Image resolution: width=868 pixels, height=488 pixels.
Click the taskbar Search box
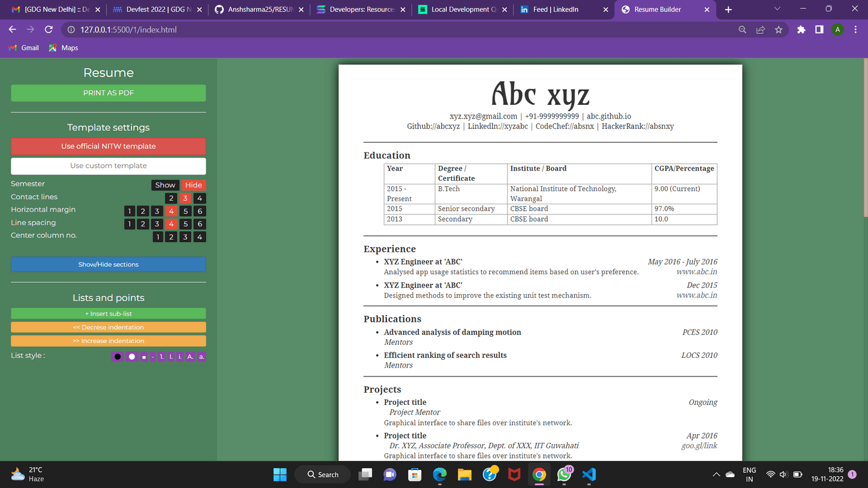322,475
